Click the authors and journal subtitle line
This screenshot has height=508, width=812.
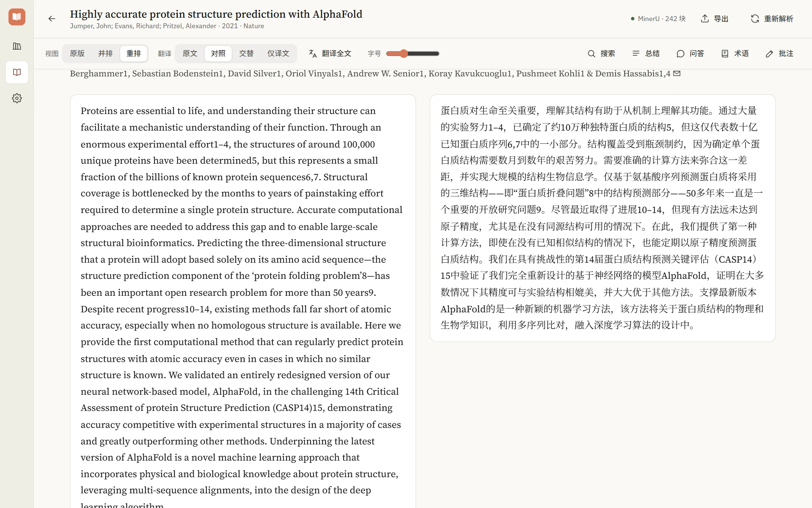point(167,26)
